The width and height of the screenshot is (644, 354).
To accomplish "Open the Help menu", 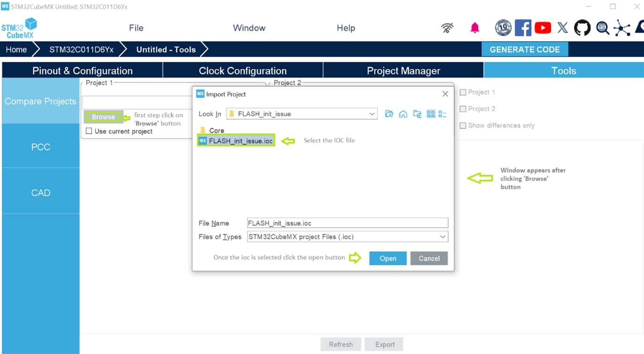I will click(x=346, y=28).
